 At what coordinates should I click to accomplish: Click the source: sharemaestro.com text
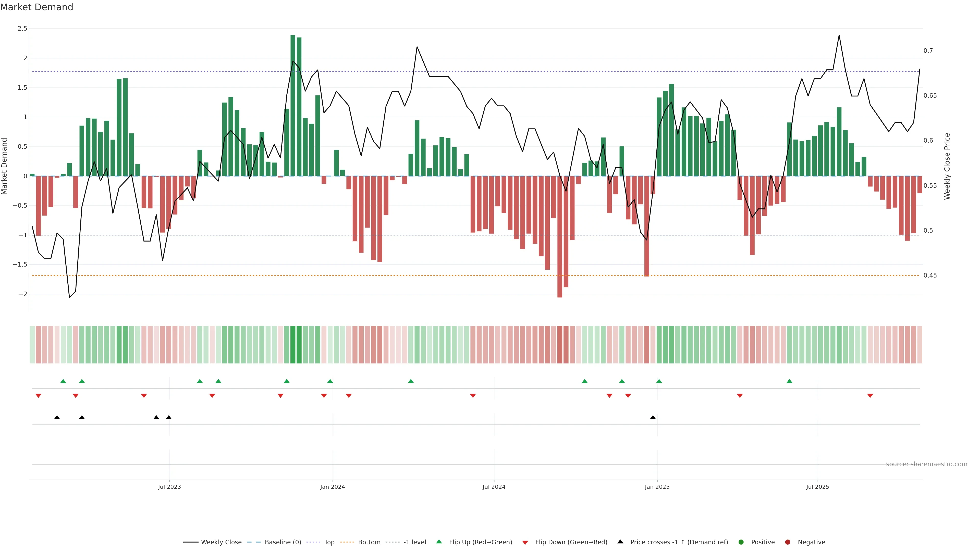coord(926,464)
